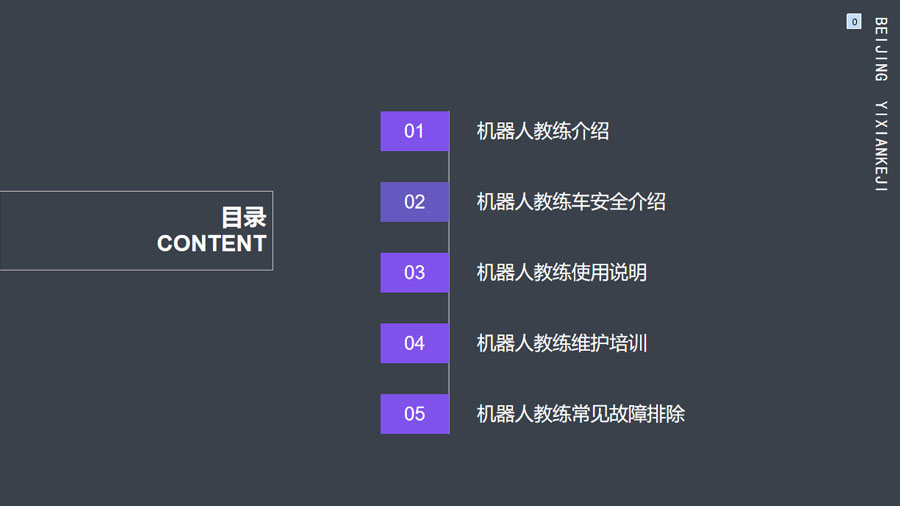This screenshot has height=506, width=900.
Task: Select the highlighted 02 number box
Action: pyautogui.click(x=414, y=201)
